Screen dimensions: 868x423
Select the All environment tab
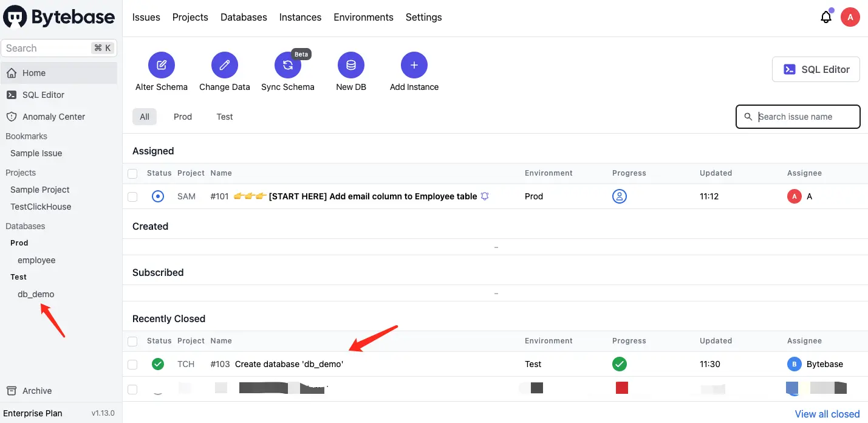[x=145, y=117]
